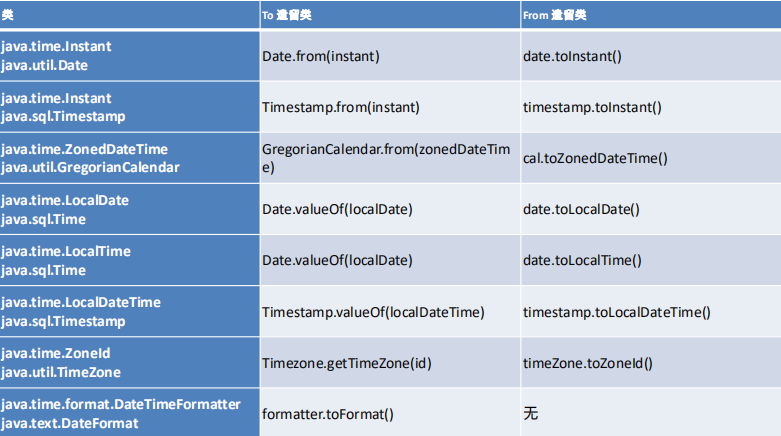Select the date.toInstant() cell
The height and width of the screenshot is (436, 781).
click(651, 56)
